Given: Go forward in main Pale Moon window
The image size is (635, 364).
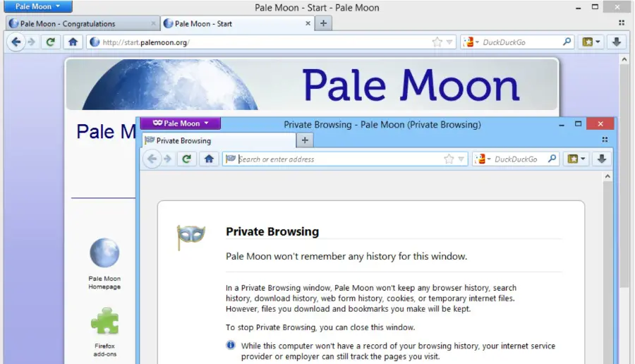Looking at the screenshot, I should click(32, 42).
